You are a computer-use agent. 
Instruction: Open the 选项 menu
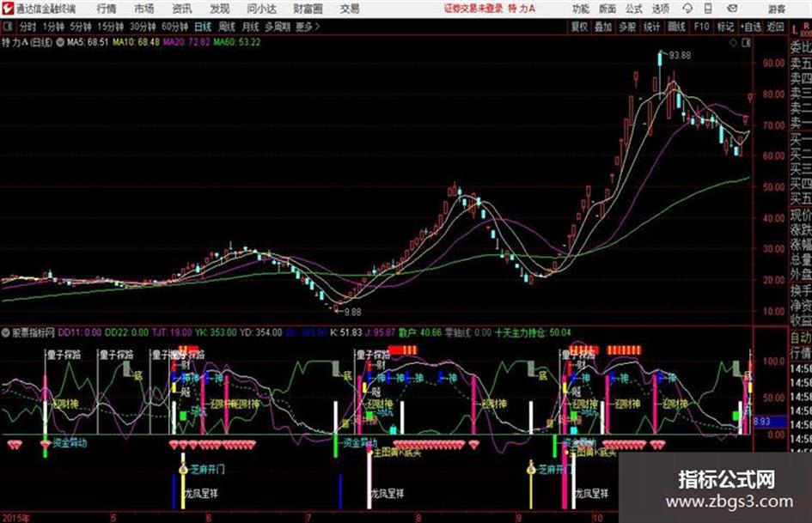point(660,9)
